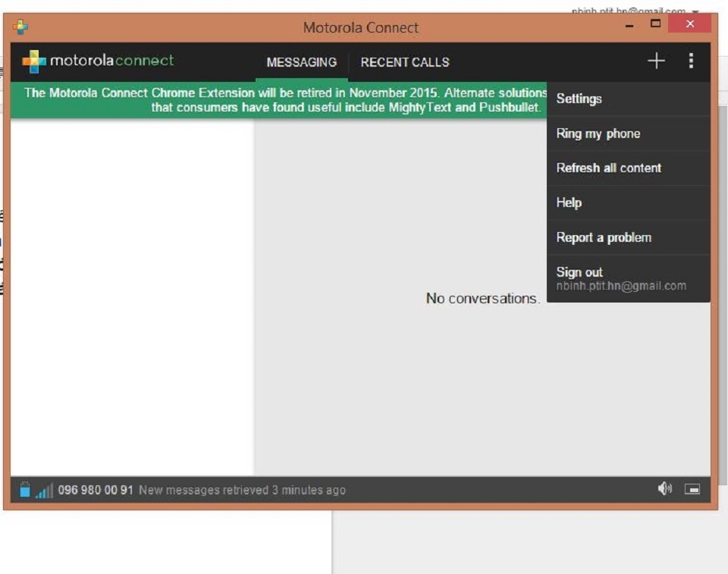The height and width of the screenshot is (574, 728).
Task: Click 'New messages retrieved 3 minutes ago' status
Action: coord(242,490)
